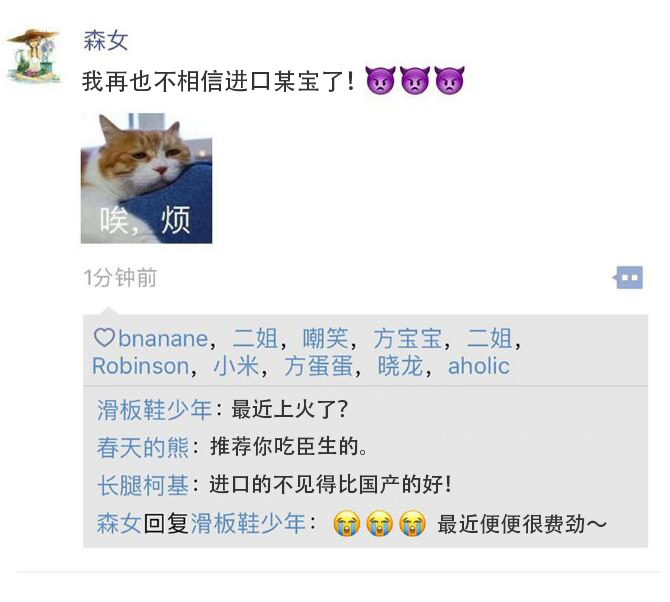
Task: Tap the post text 我再也不相信进口某宝了
Action: pyautogui.click(x=218, y=81)
